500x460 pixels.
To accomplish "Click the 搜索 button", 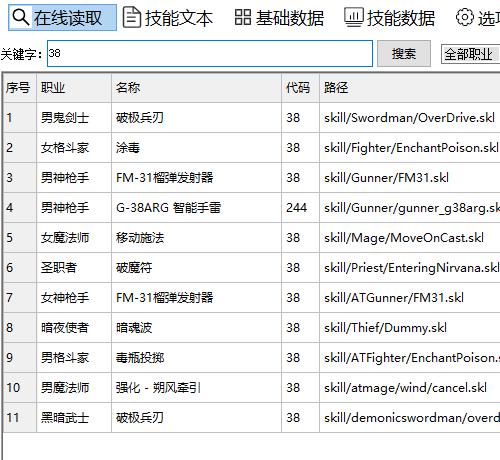I will (x=404, y=54).
